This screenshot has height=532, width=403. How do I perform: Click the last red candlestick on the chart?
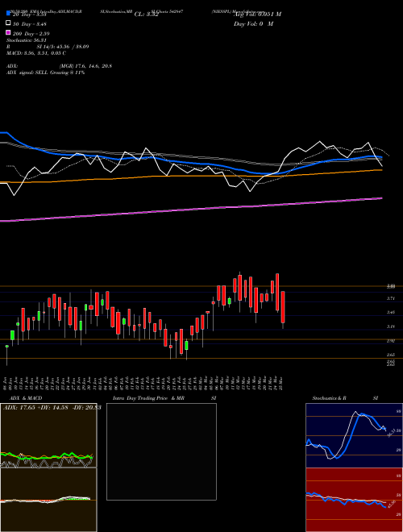pos(283,307)
